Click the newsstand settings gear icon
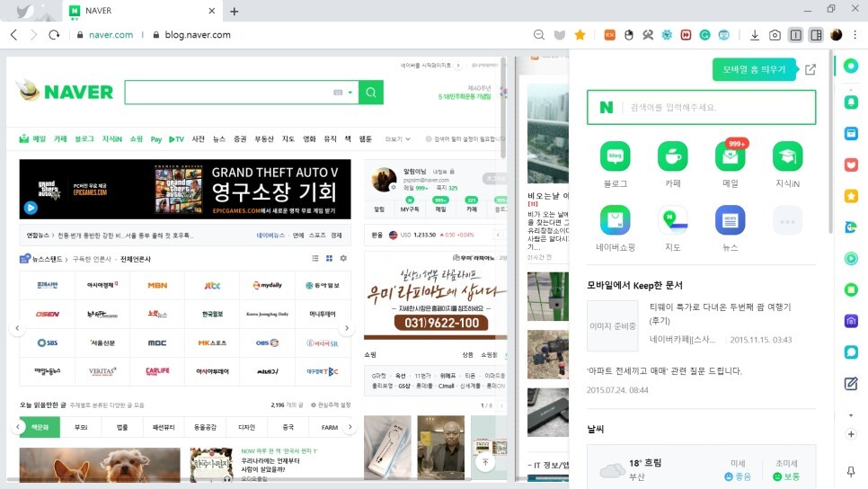Screen dimensions: 868x489 pyautogui.click(x=344, y=259)
